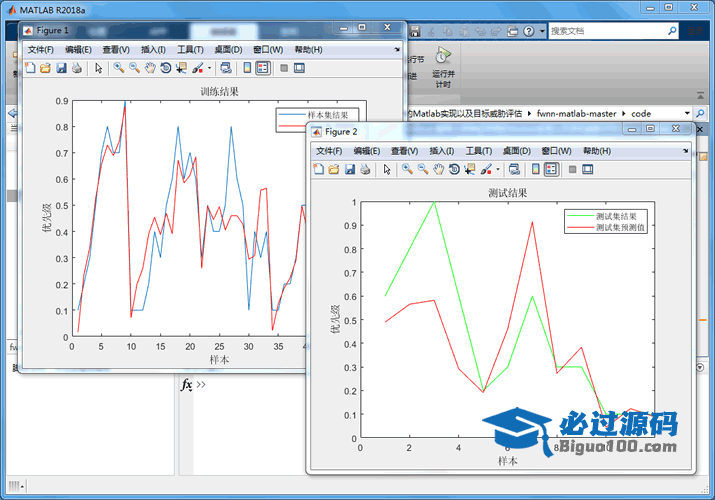Expand the help icon dropdown arrow
715x500 pixels.
point(542,31)
